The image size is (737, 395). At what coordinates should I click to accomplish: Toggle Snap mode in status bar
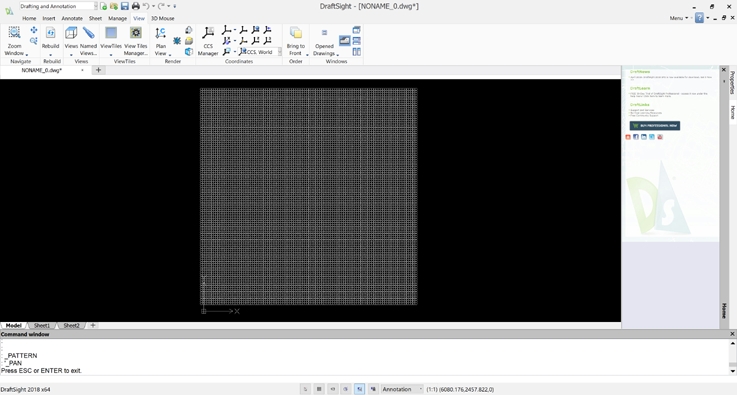pyautogui.click(x=306, y=389)
